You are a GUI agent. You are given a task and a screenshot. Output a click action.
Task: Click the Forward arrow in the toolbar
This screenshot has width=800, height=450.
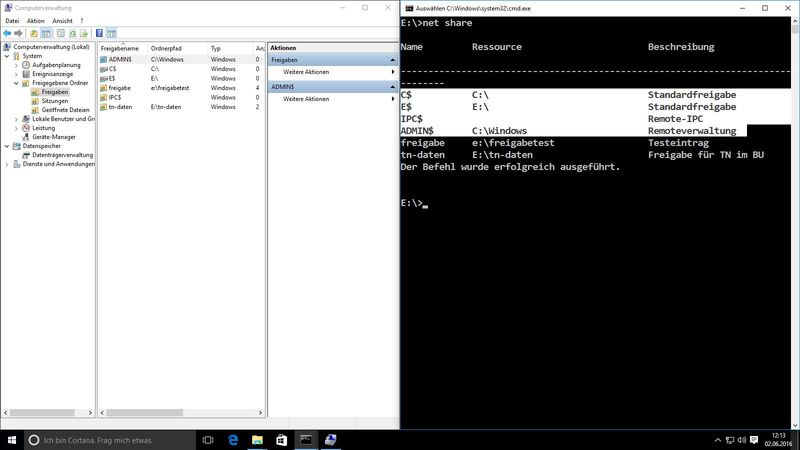(x=20, y=33)
